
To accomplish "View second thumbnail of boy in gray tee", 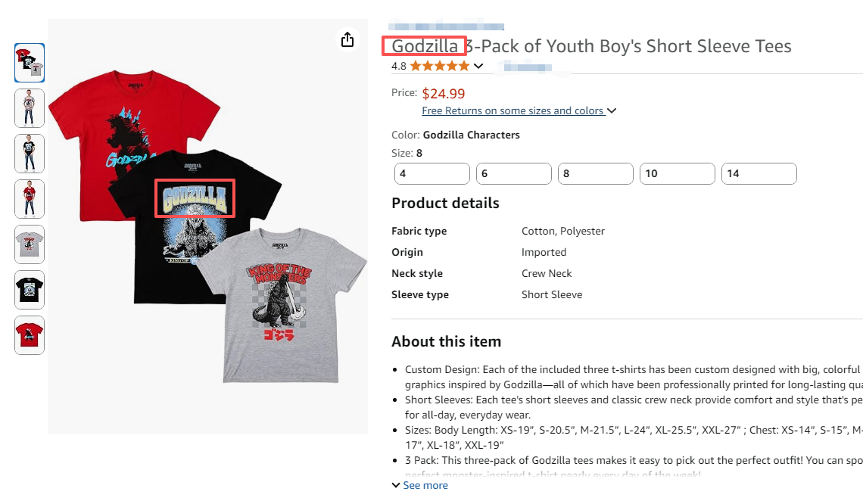I will point(30,108).
